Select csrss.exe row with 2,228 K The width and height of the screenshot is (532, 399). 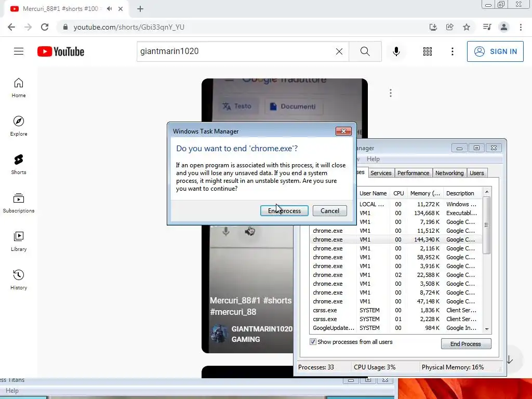pos(395,319)
